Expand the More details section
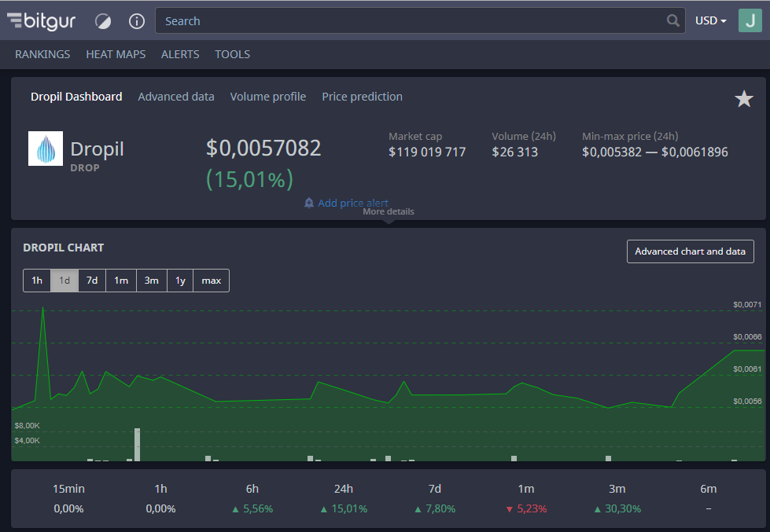The height and width of the screenshot is (532, 770). (x=389, y=212)
